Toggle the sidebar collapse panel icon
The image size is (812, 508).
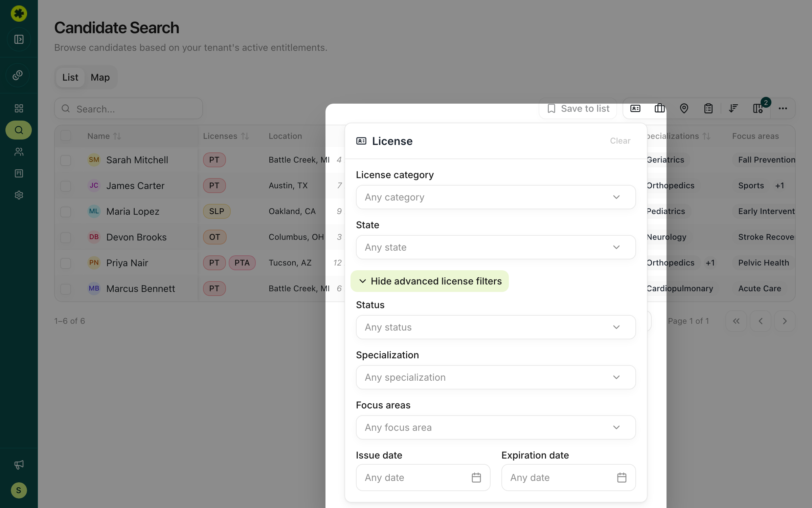tap(19, 39)
